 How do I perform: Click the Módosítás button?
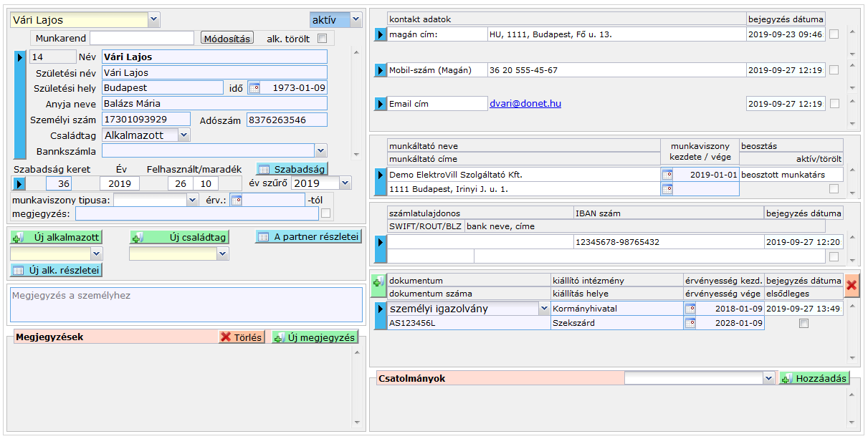226,38
